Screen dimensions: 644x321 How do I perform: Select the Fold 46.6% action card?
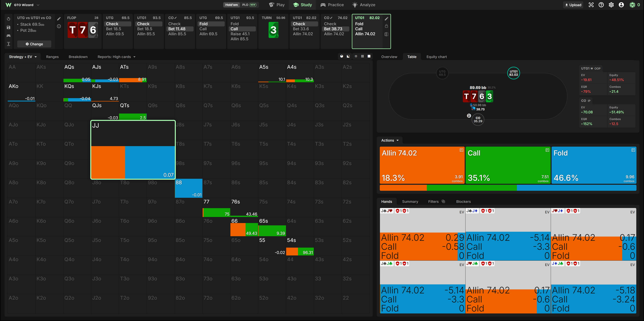[x=594, y=165]
